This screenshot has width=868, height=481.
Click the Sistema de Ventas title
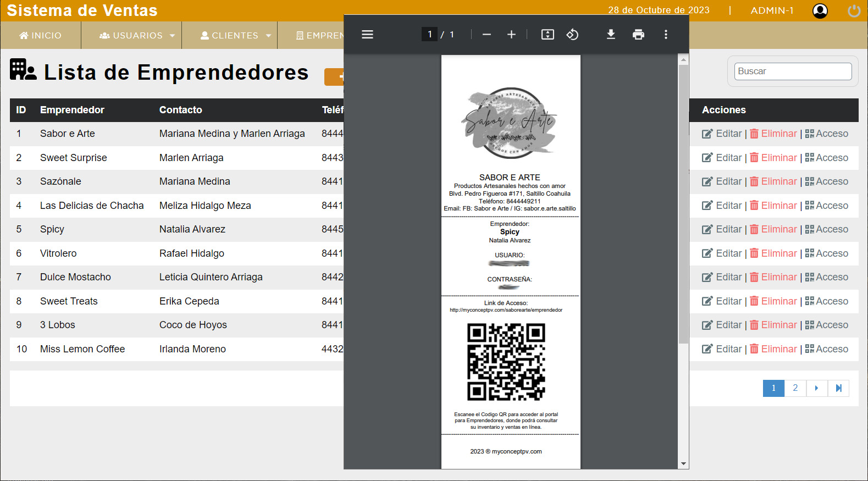tap(82, 10)
